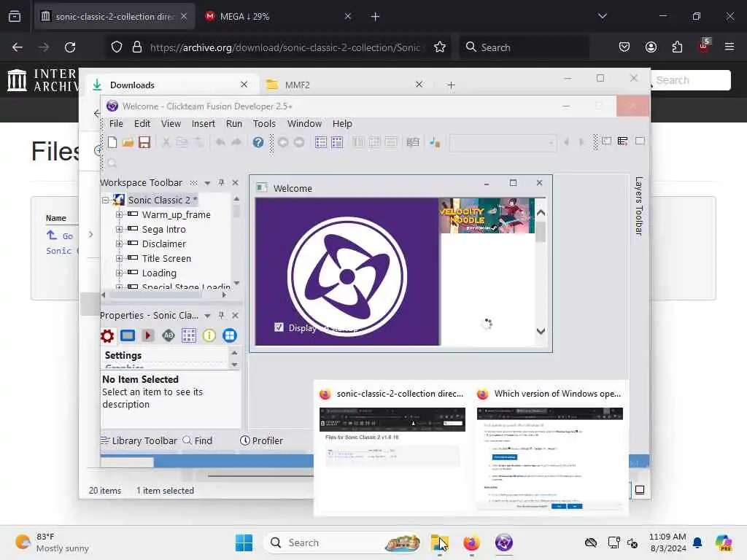Reload the archive.org page
Viewport: 747px width, 560px height.
click(70, 47)
